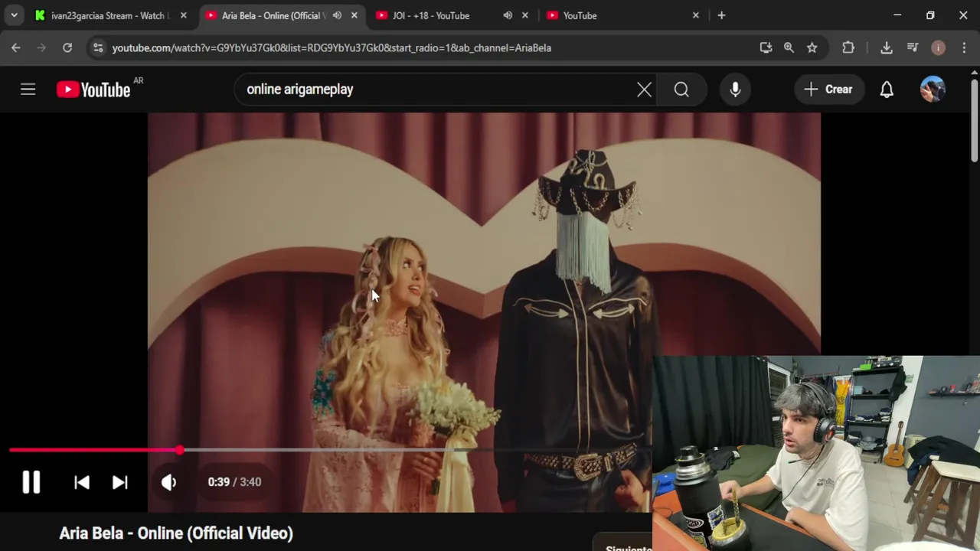The width and height of the screenshot is (980, 551).
Task: Expand the tab search dropdown
Action: (14, 15)
